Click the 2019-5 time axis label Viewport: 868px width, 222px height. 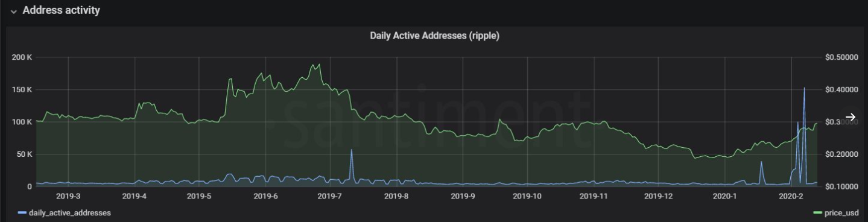[x=199, y=196]
